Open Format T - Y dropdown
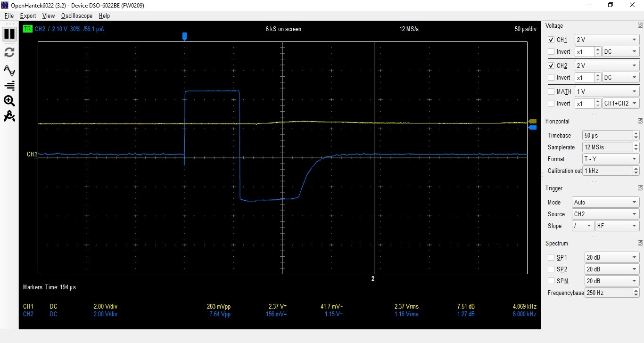The width and height of the screenshot is (644, 343). pos(611,159)
